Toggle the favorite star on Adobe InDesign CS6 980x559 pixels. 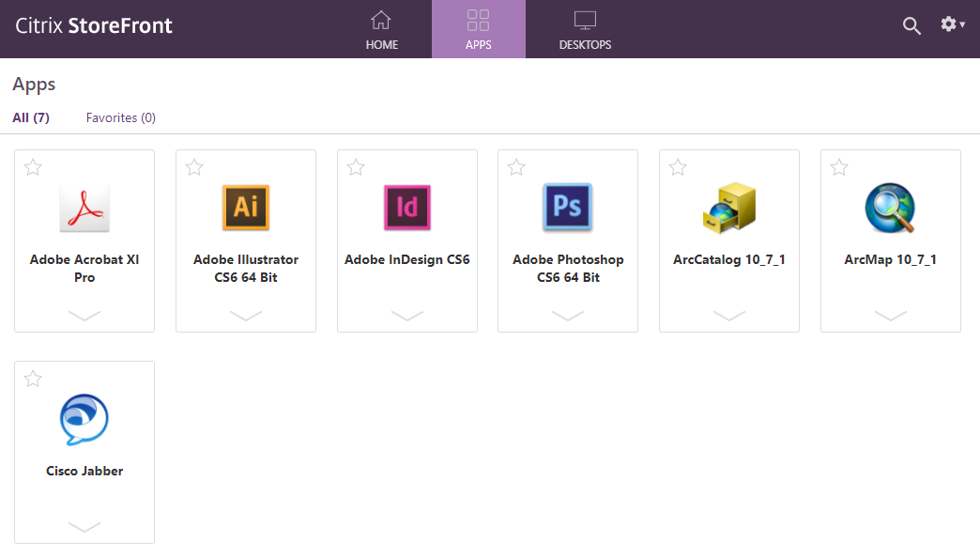pos(356,167)
